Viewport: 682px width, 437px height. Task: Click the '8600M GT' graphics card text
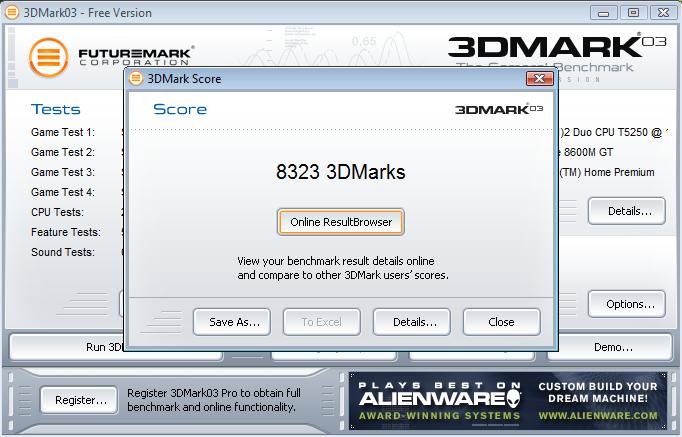[x=588, y=152]
